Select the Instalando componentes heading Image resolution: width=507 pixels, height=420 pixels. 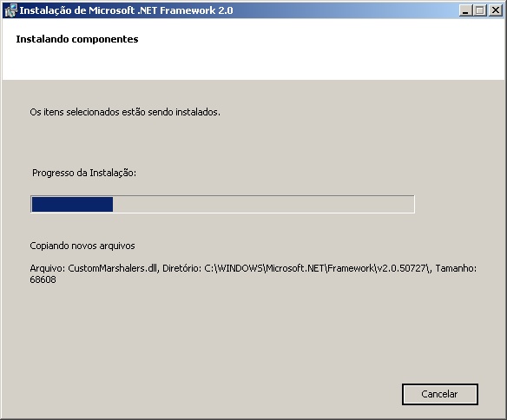77,39
